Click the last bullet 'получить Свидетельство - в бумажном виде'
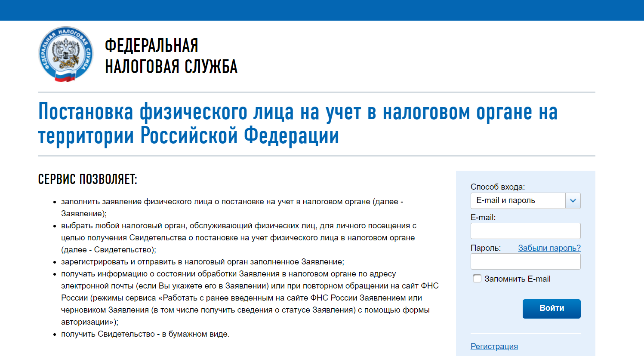This screenshot has height=356, width=644. click(x=145, y=334)
